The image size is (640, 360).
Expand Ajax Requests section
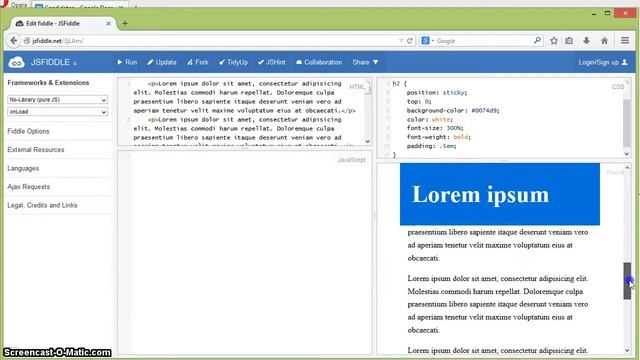point(29,187)
